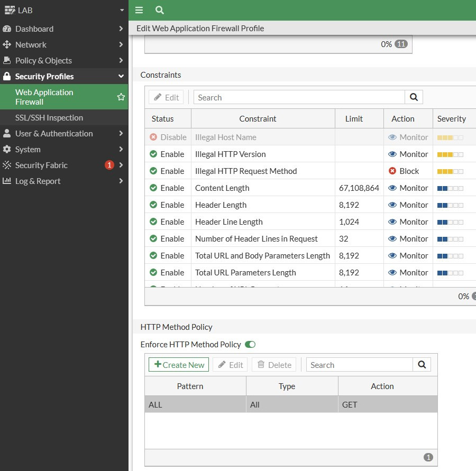Toggle Enforce HTTP Method Policy switch

pyautogui.click(x=250, y=345)
